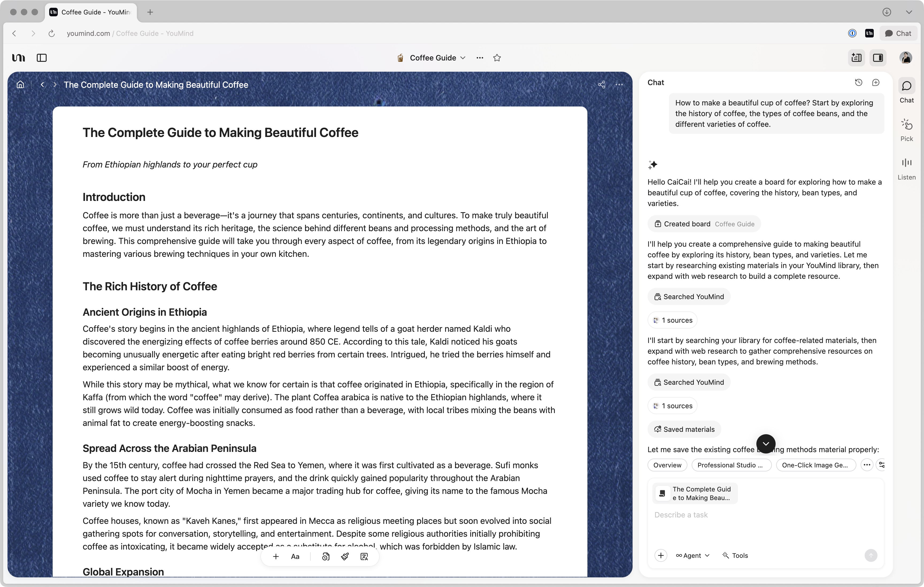Share the document via share icon
This screenshot has width=924, height=587.
coord(601,85)
